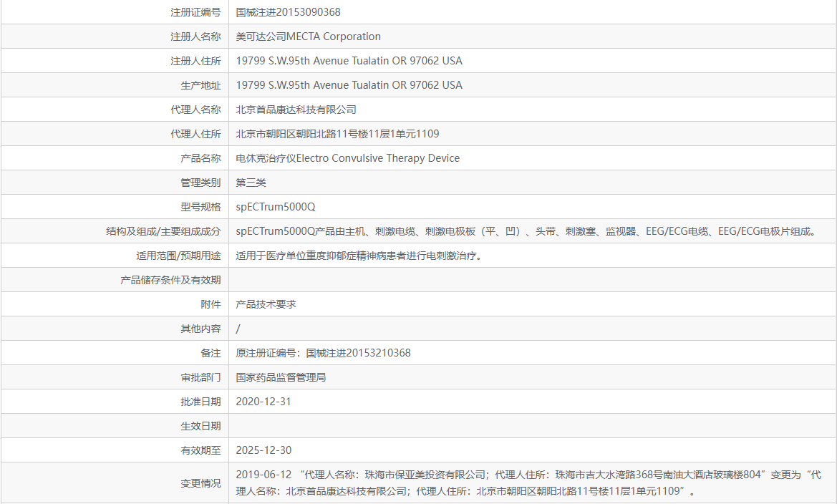Select model spECTrum5000Q in 型号规格 row
Viewport: 837px width, 504px height.
[276, 207]
